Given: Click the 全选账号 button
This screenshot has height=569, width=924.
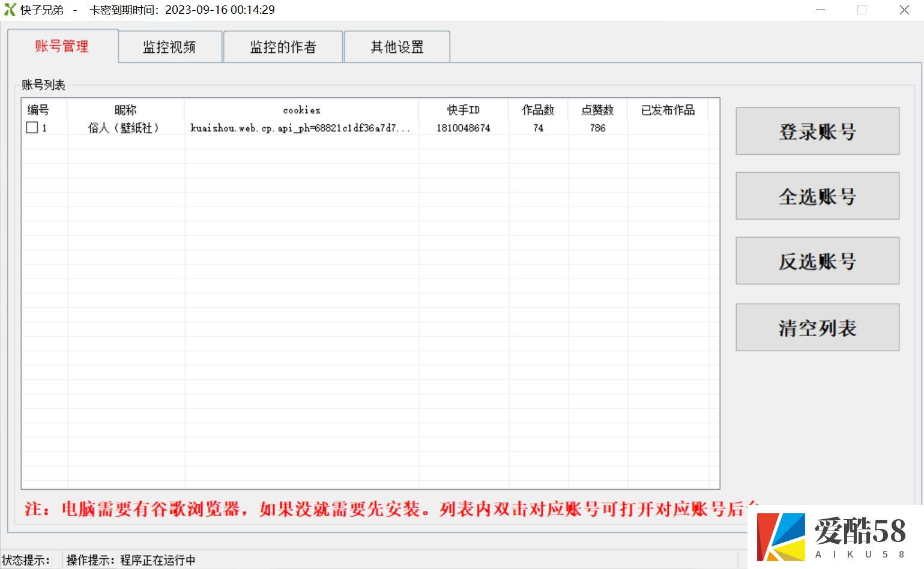Looking at the screenshot, I should tap(817, 196).
